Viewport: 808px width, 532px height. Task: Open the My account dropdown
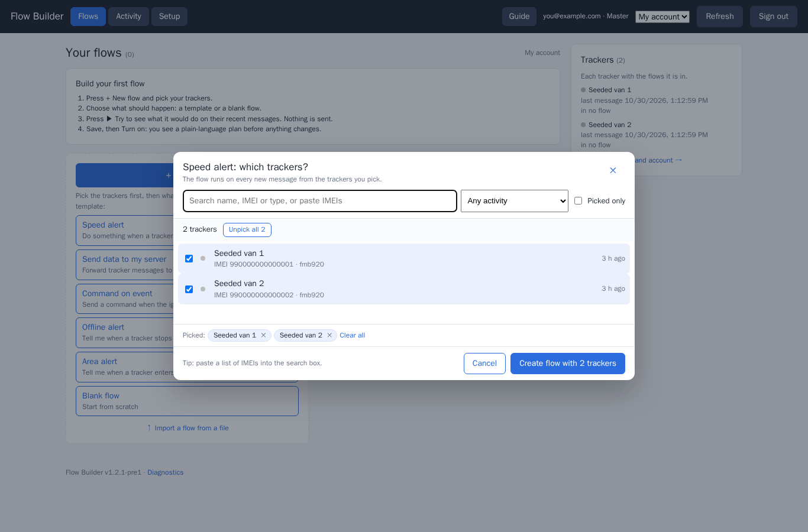(662, 17)
